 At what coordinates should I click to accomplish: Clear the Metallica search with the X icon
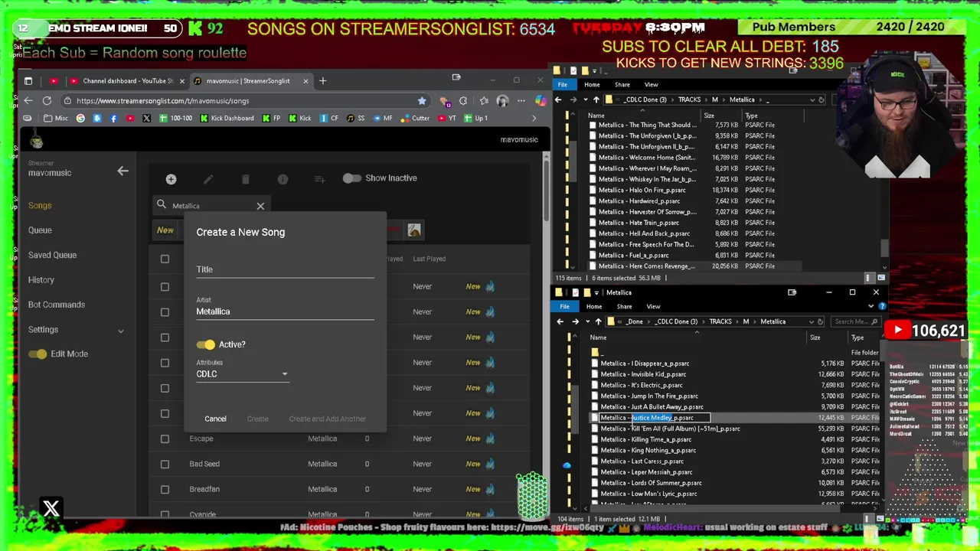coord(260,206)
